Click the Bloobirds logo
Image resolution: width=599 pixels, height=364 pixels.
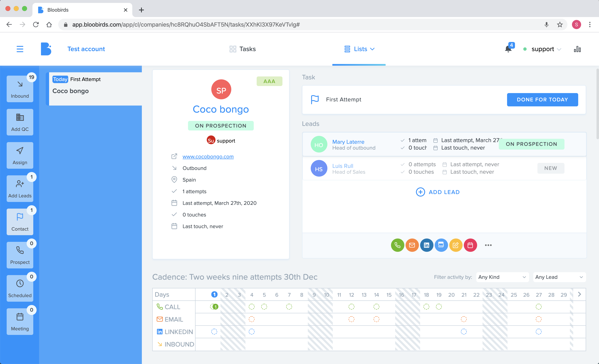(46, 49)
